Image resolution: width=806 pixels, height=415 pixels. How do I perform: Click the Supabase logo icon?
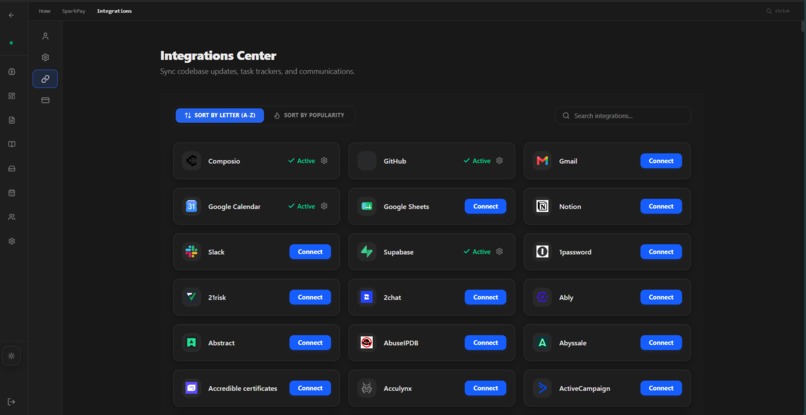pos(367,252)
